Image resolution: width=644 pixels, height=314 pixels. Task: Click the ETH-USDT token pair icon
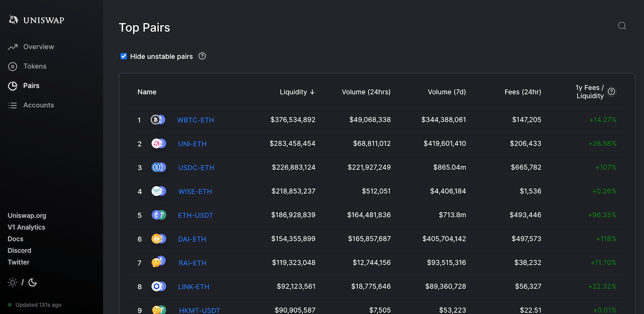tap(158, 215)
